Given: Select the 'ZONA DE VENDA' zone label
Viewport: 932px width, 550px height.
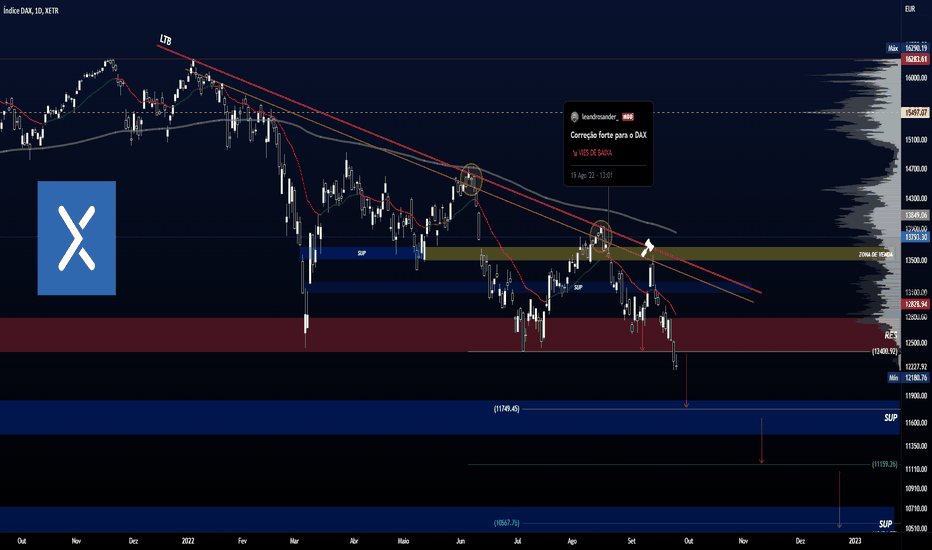Looking at the screenshot, I should (x=876, y=254).
